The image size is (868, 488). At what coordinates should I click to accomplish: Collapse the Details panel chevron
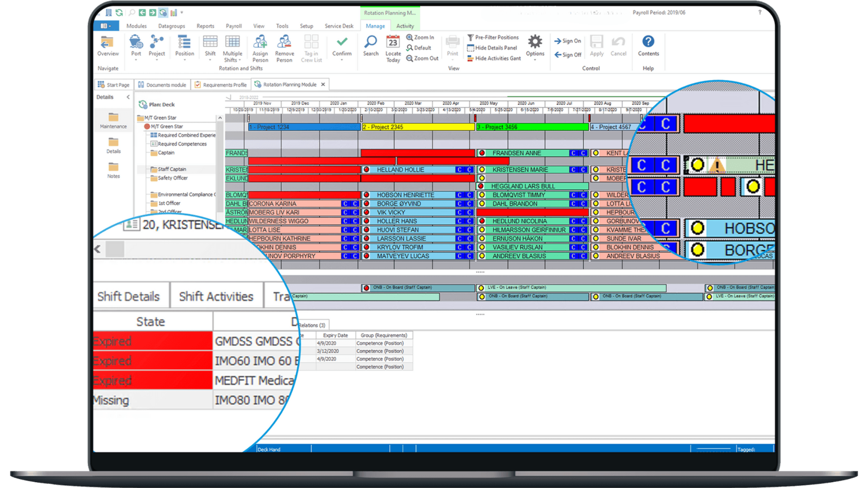[x=128, y=97]
